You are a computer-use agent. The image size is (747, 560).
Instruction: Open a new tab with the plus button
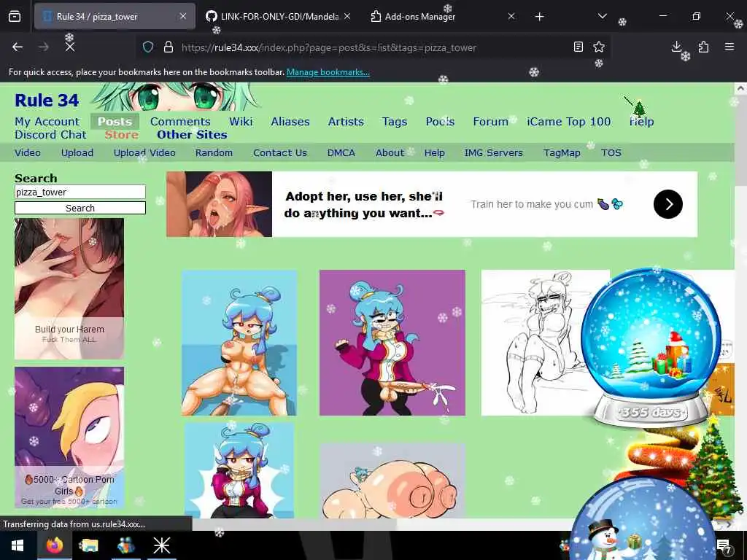(539, 17)
